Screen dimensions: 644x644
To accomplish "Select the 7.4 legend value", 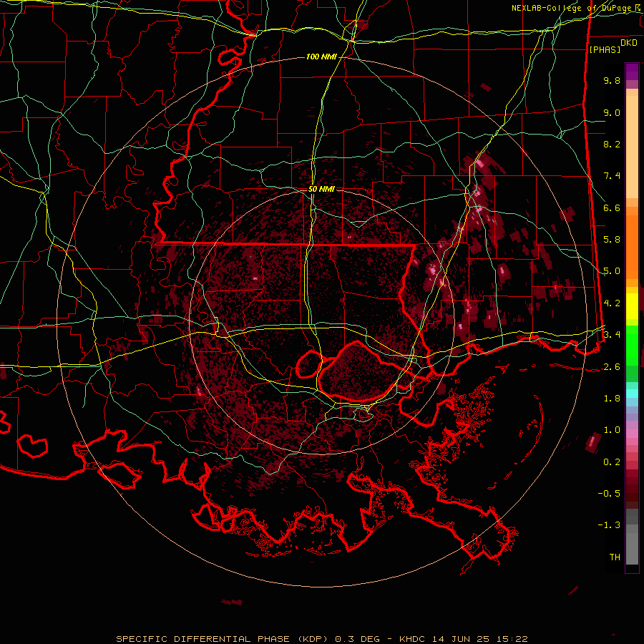I will (x=612, y=176).
